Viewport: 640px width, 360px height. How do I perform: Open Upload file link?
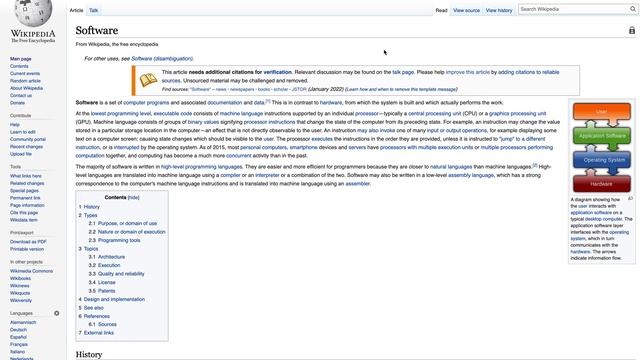[x=21, y=154]
